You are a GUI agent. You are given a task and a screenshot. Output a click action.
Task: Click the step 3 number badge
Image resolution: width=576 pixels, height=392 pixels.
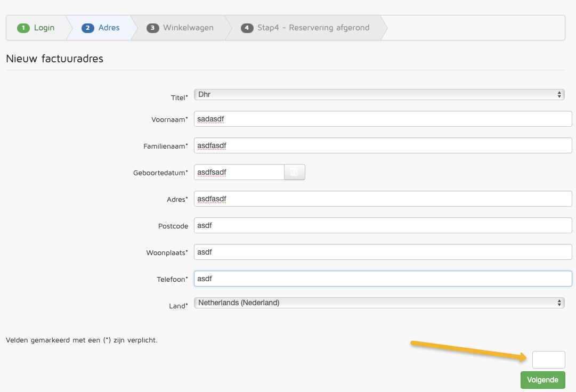click(x=153, y=28)
